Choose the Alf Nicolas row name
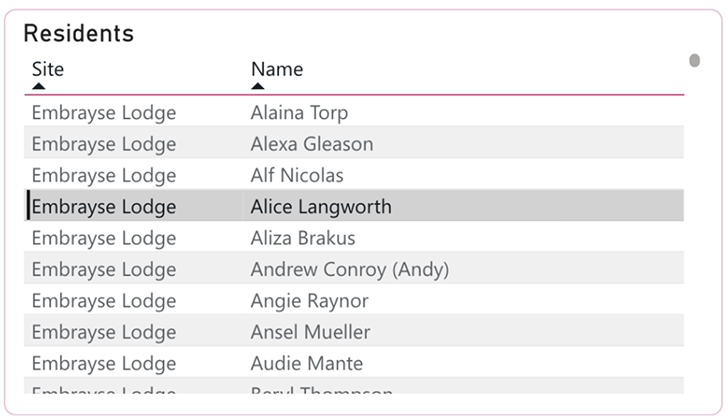Image resolution: width=728 pixels, height=420 pixels. point(297,176)
